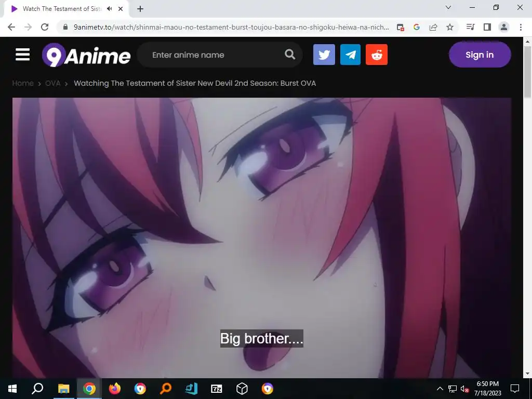Open File Explorer from the taskbar
Screen dimensions: 532x399
(x=63, y=389)
